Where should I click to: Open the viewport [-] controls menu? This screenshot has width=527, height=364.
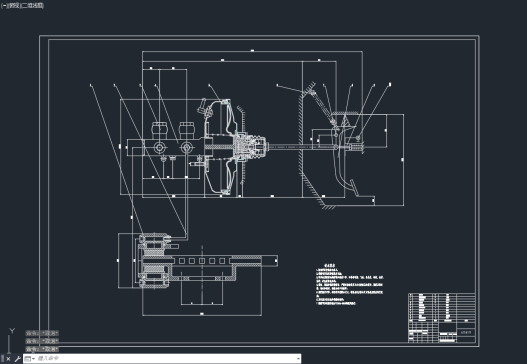(4, 6)
